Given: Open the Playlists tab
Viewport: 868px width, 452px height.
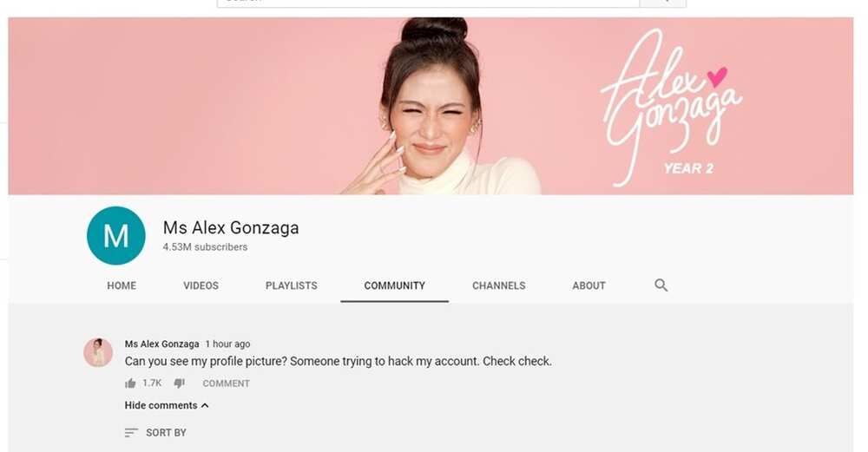Looking at the screenshot, I should [291, 285].
